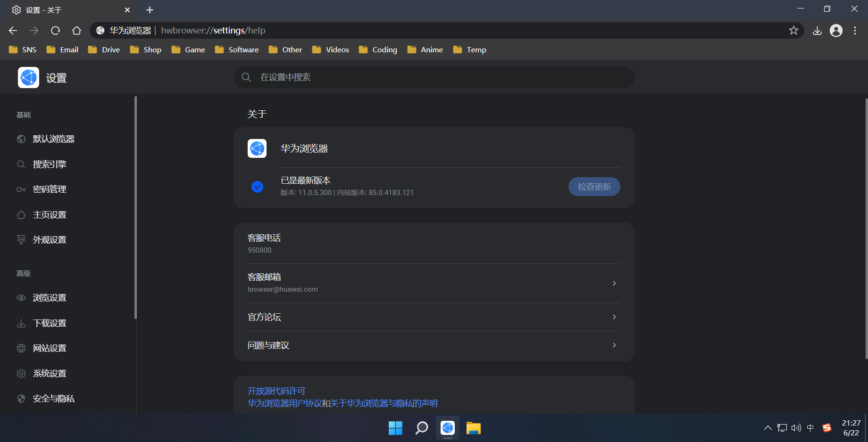Click the volume icon in system tray
The image size is (868, 442).
click(796, 428)
